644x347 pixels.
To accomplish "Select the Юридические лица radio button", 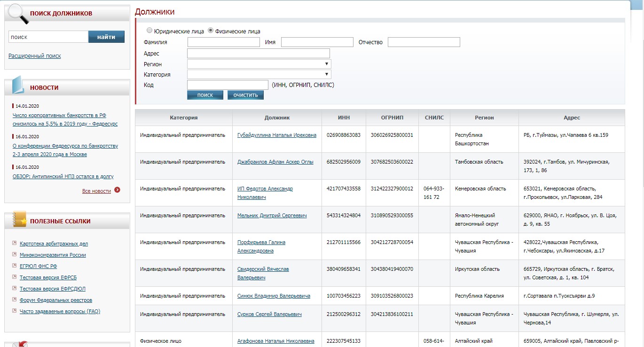I will click(149, 31).
